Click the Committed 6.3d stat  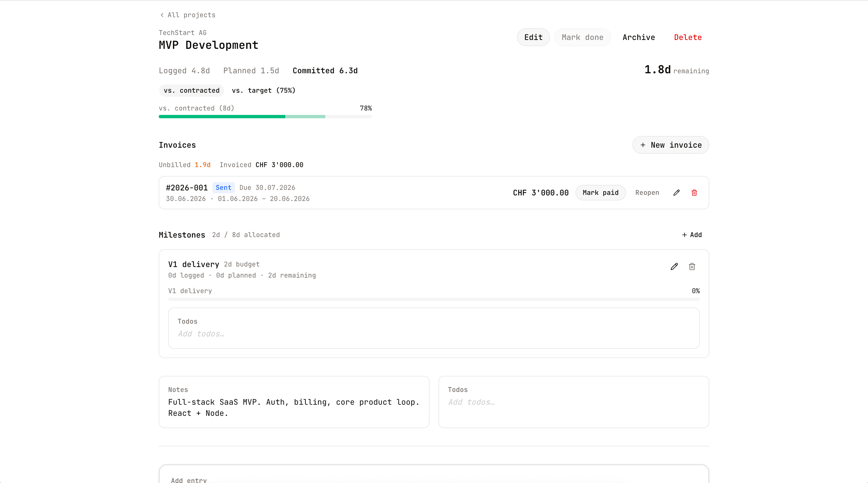[325, 71]
